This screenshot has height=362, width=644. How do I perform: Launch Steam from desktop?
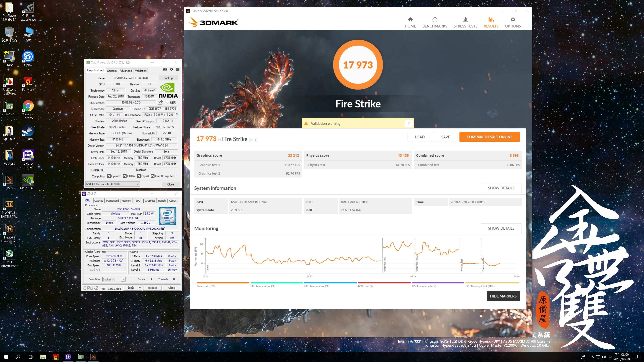point(28,133)
